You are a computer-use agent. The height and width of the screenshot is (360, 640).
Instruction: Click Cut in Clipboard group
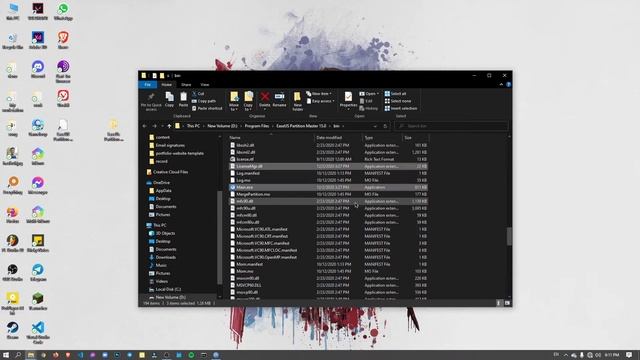point(198,94)
